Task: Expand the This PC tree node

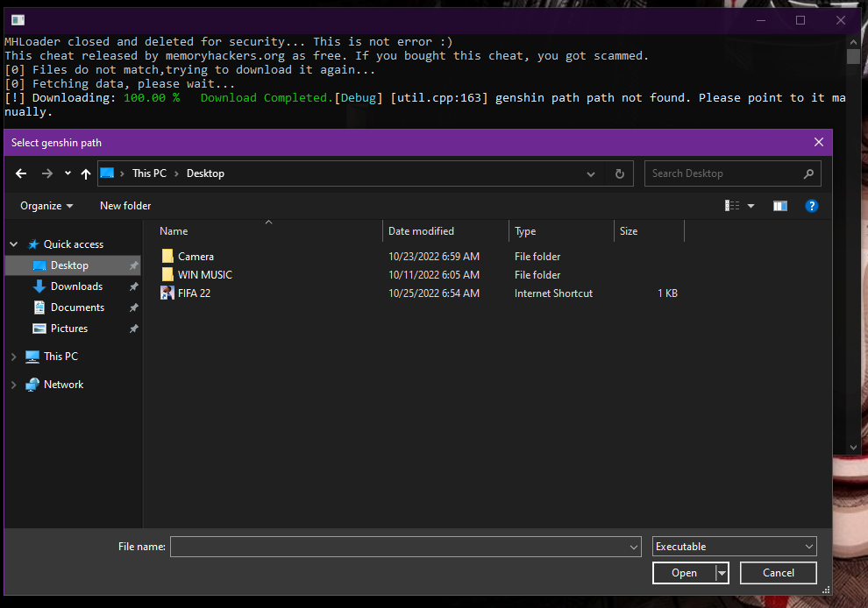Action: pos(14,357)
